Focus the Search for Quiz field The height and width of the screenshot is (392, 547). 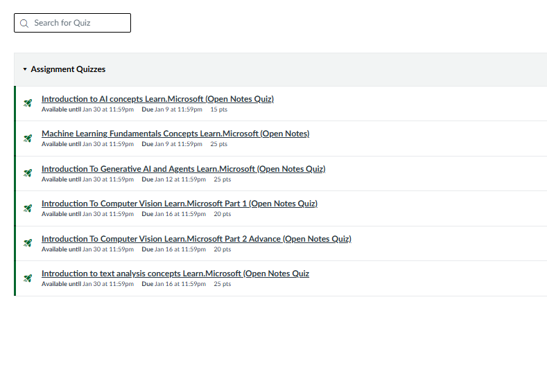[x=76, y=23]
